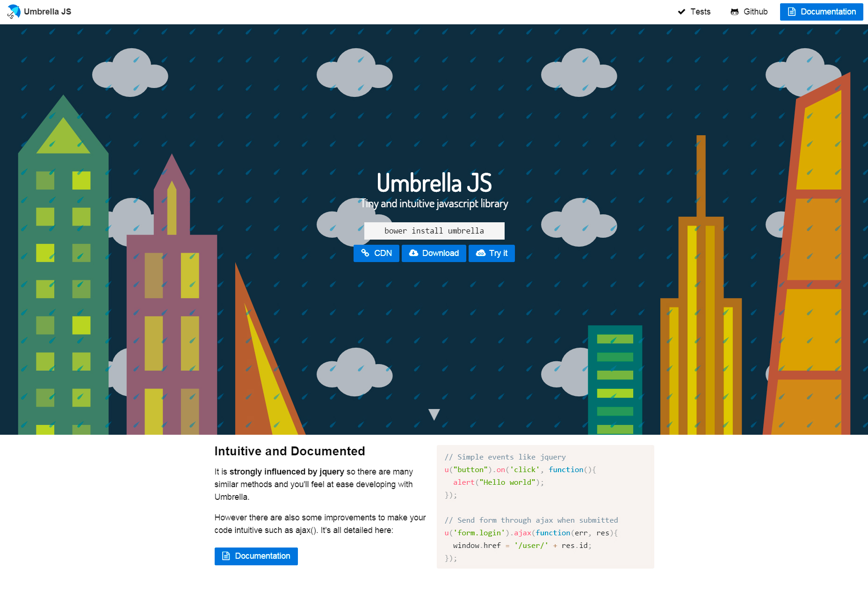Click the u("button").on('click' code line
The width and height of the screenshot is (868, 599).
[x=520, y=470]
